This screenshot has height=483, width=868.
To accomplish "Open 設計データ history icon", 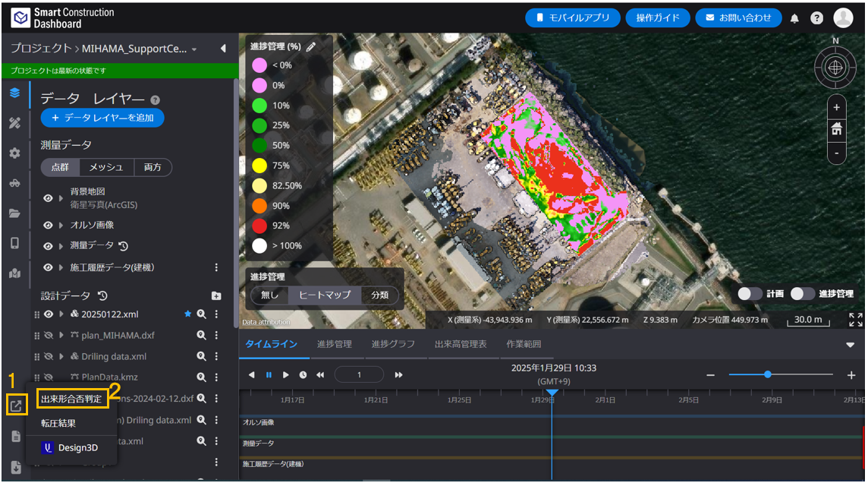I will point(102,295).
